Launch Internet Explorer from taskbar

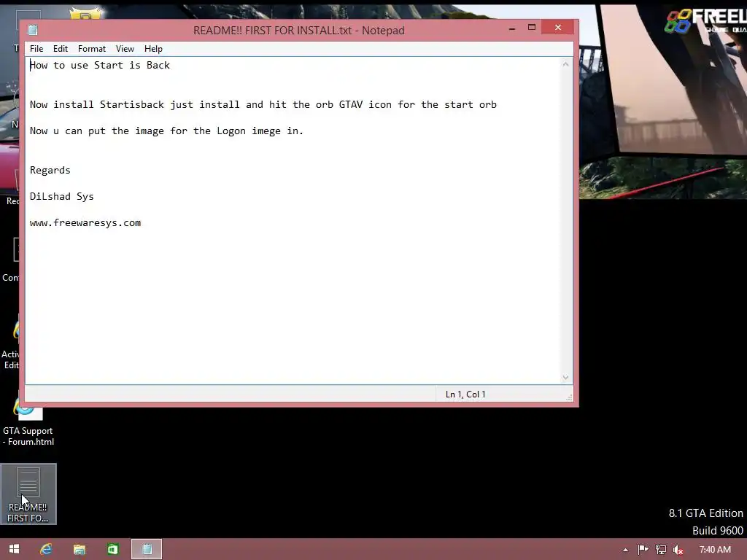(x=46, y=549)
